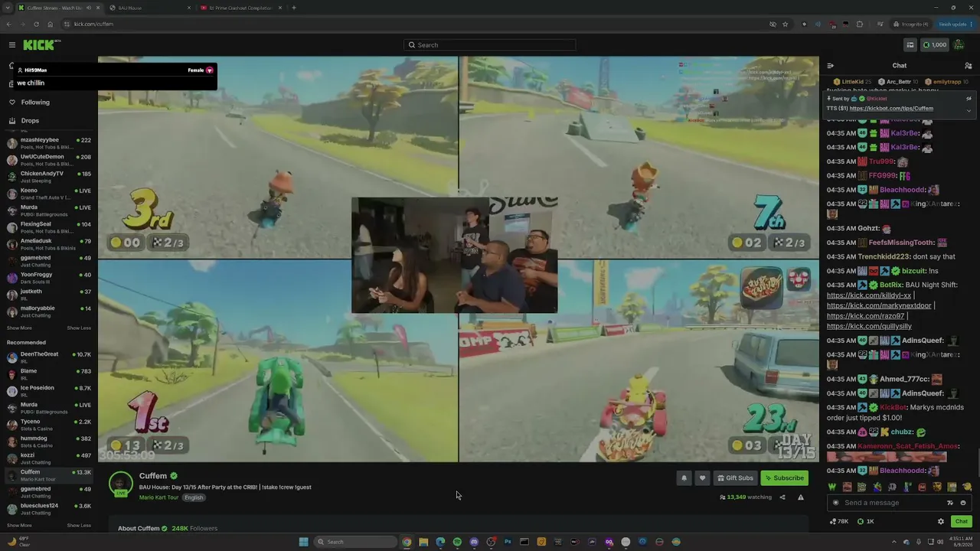Open Ice Poseidon recommended channel
This screenshot has width=980, height=551.
point(49,391)
